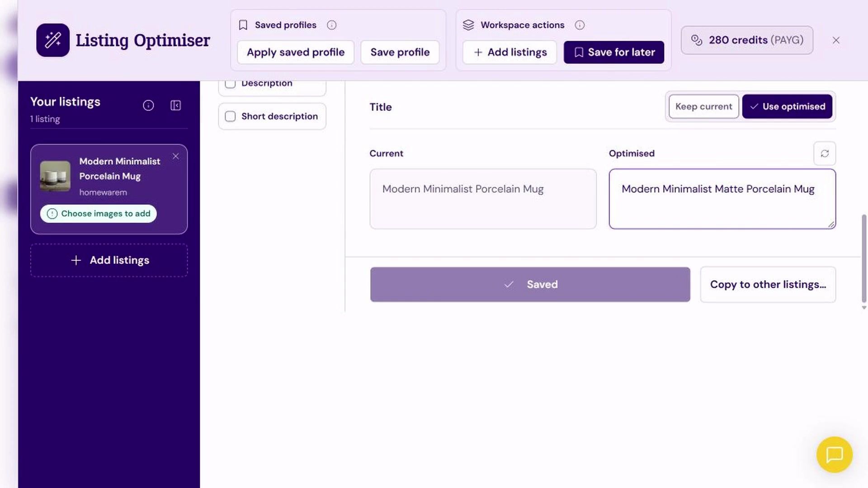Click the Current column label
868x488 pixels.
tap(386, 154)
